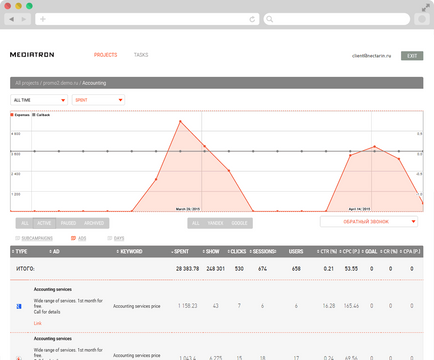Sort by CPA column header
The width and height of the screenshot is (434, 360).
410,251
